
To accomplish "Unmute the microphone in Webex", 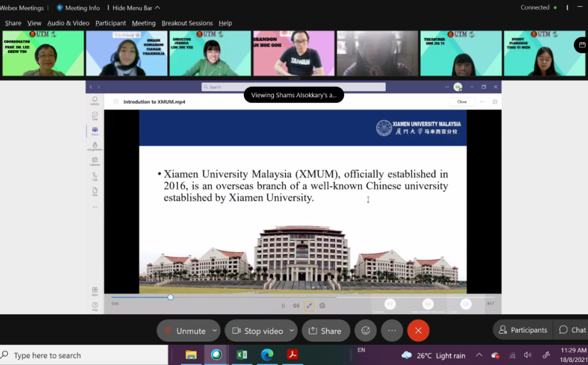I will [x=185, y=331].
